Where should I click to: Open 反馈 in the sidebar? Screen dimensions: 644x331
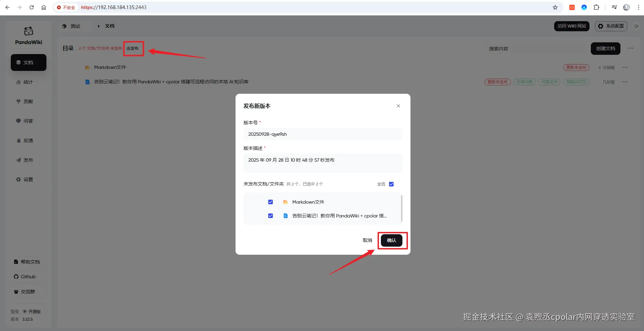[x=29, y=140]
